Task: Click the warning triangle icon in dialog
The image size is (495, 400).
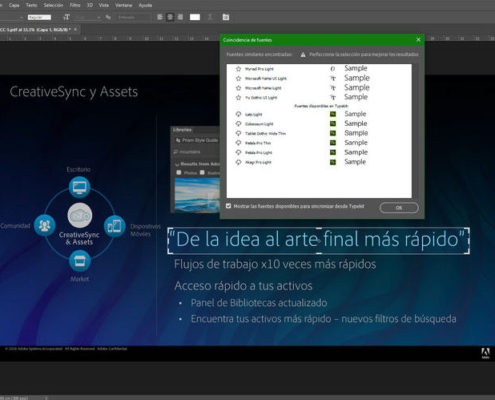Action: click(303, 54)
